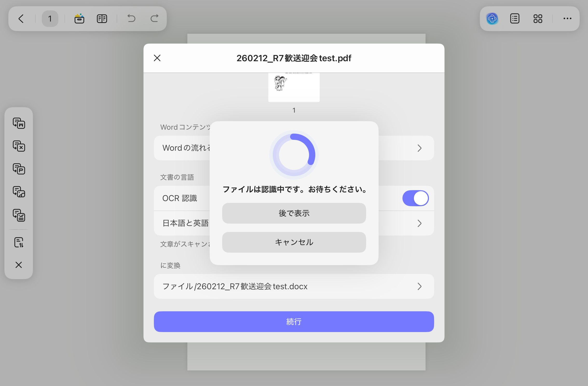This screenshot has width=588, height=386.
Task: Expand the Word content flow option chevron
Action: click(419, 148)
